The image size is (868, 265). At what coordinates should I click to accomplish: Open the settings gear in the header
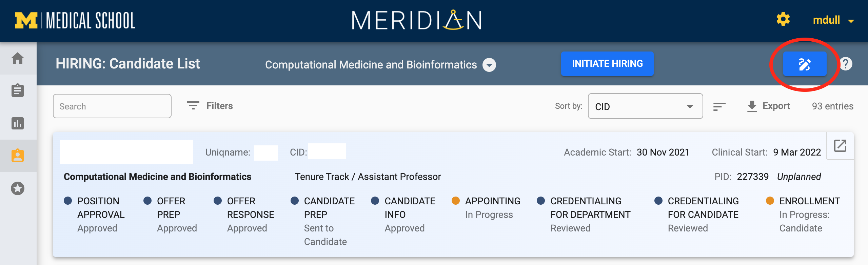coord(783,19)
